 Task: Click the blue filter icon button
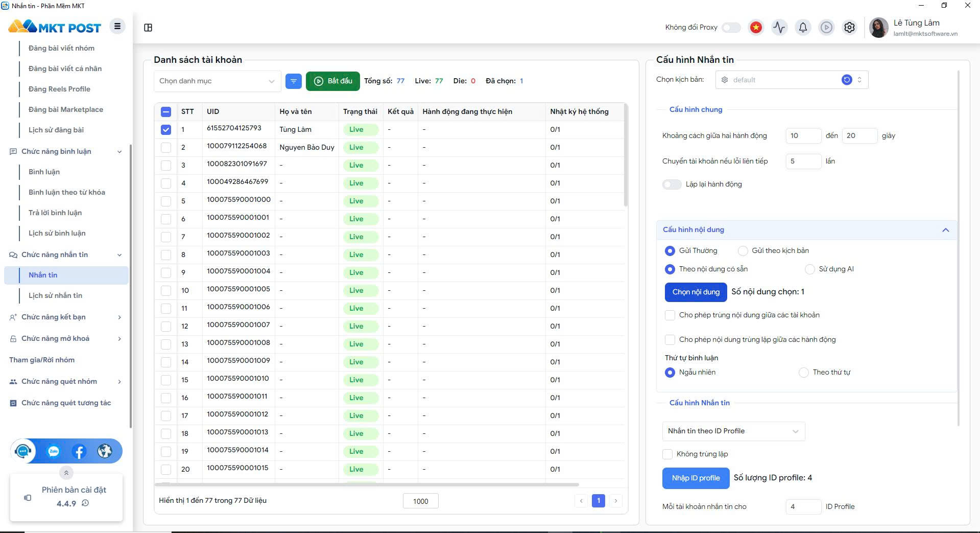[x=294, y=81]
